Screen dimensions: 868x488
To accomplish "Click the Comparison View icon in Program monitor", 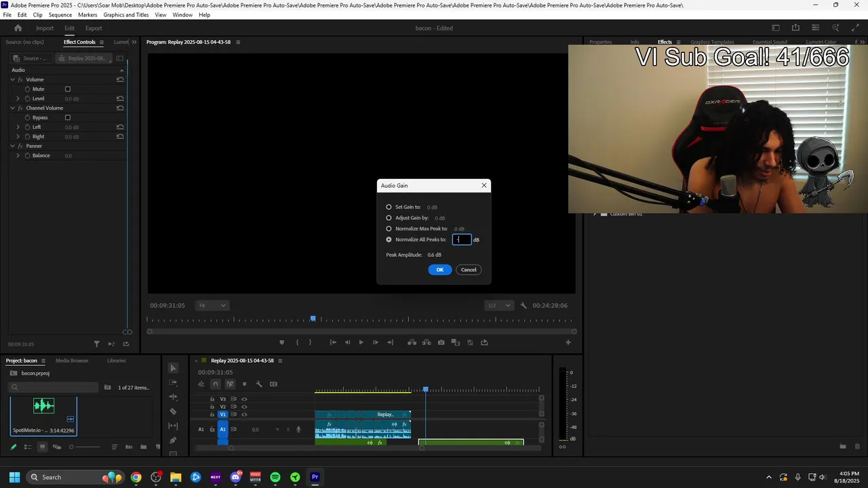I will 456,342.
